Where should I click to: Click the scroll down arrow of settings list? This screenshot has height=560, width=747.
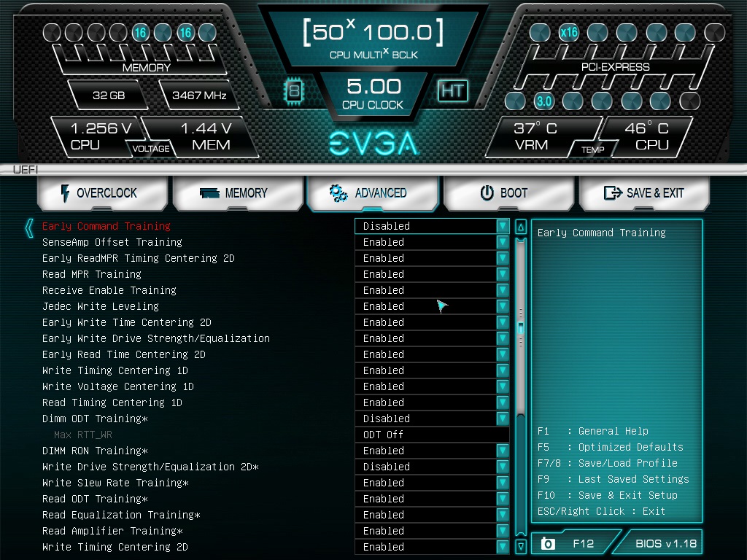(x=521, y=546)
